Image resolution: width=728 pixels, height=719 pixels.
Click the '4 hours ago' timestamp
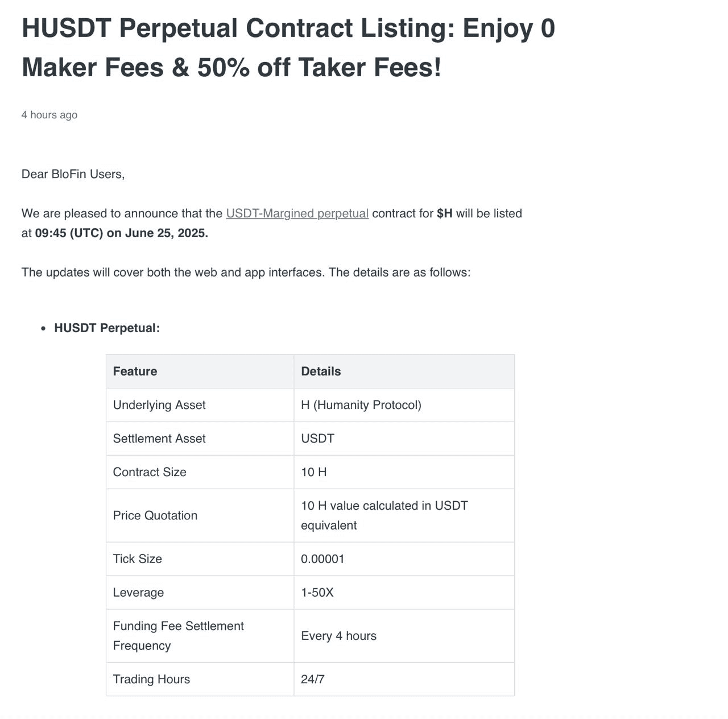pos(49,115)
